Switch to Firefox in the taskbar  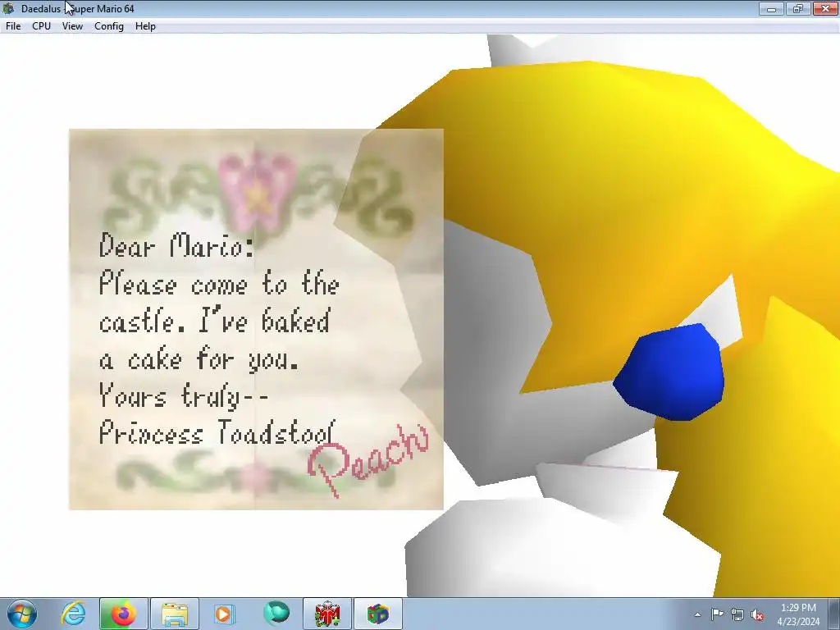pyautogui.click(x=123, y=614)
